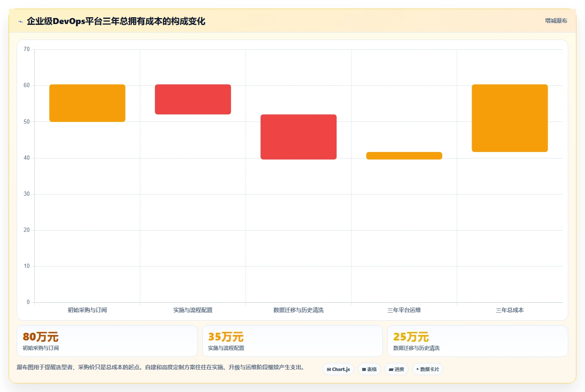The image size is (585, 392).
Task: Click the y-axis value 50
Action: 27,122
